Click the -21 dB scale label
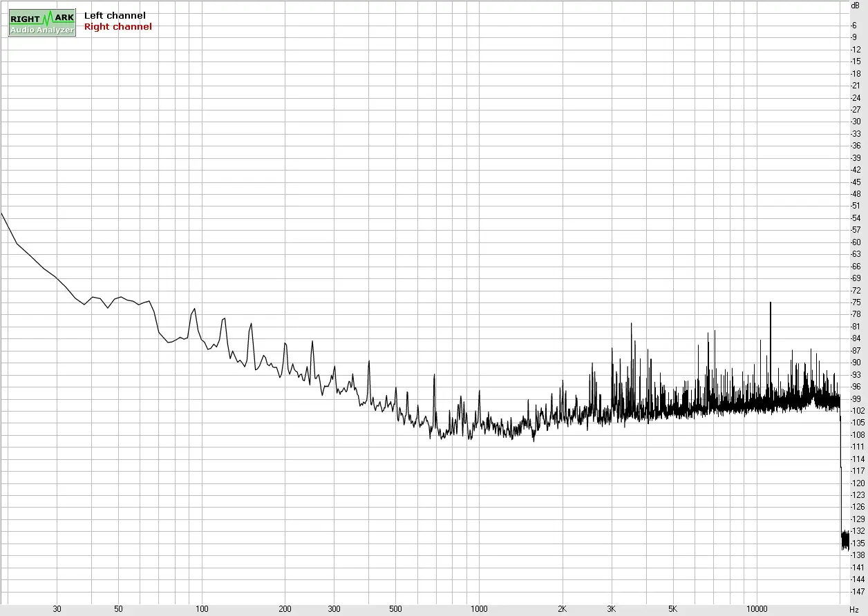This screenshot has width=868, height=616. point(856,85)
